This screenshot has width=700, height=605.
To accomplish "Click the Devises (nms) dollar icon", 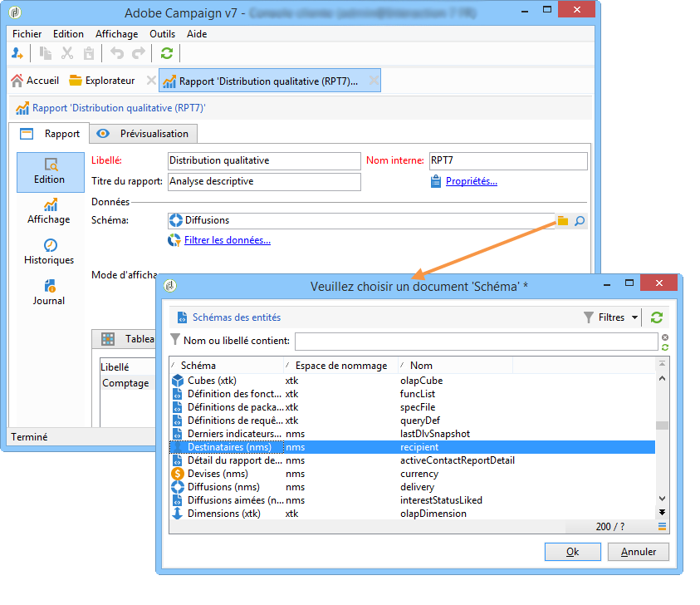I will tap(178, 474).
